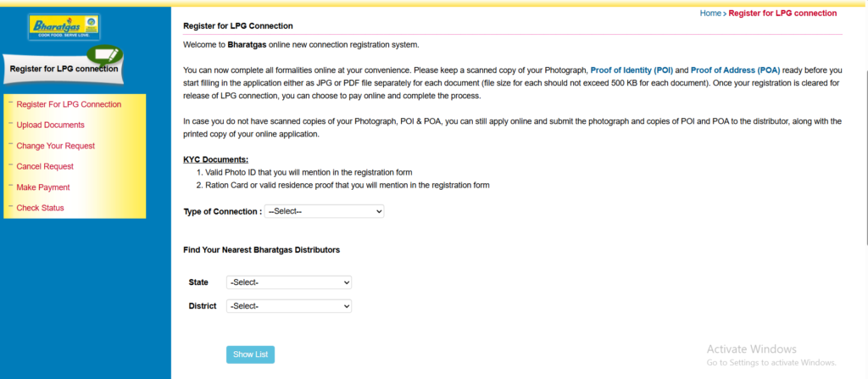Open the Cancel Request sidebar item
Screen dimensions: 868x379
pos(45,166)
